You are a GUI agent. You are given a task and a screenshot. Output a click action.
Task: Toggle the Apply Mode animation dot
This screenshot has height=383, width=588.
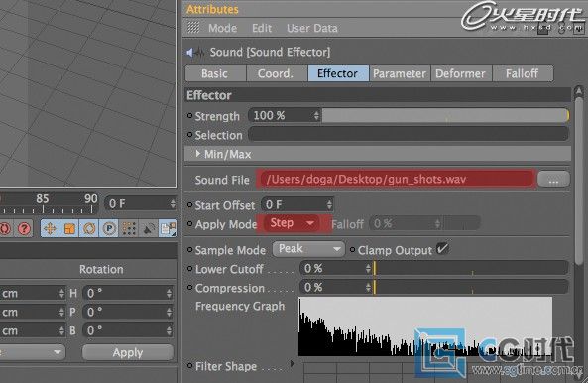189,224
